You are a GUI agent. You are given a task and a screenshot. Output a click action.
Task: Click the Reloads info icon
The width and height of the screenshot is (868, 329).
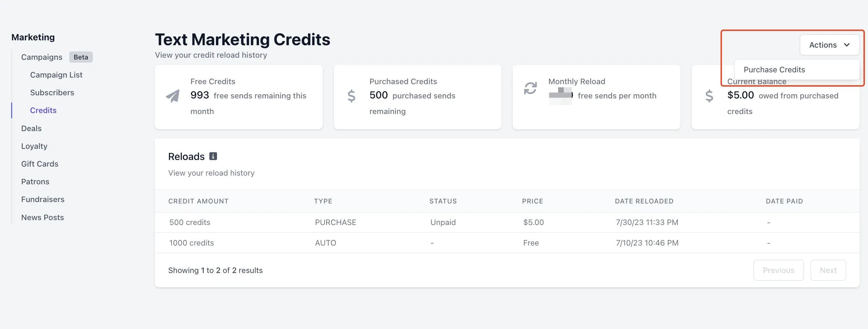pos(213,156)
